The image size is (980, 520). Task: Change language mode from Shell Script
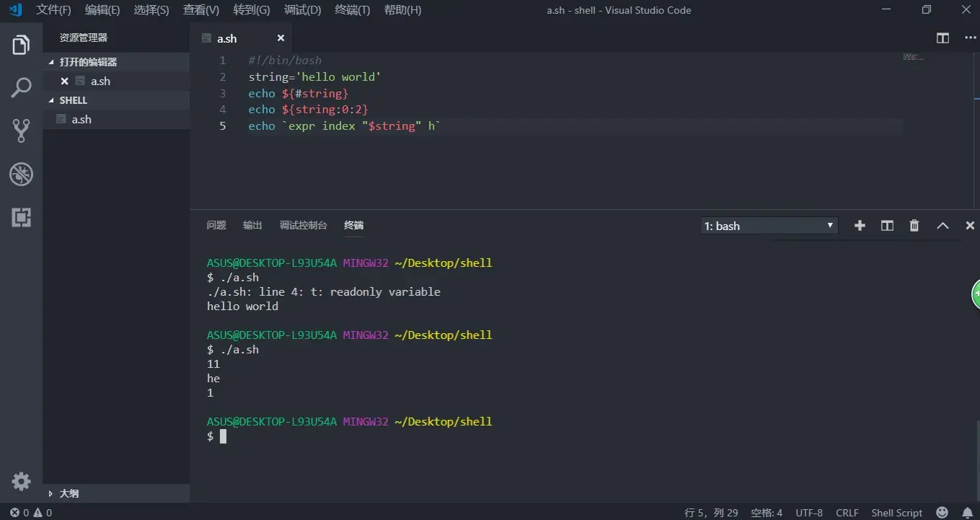click(896, 513)
